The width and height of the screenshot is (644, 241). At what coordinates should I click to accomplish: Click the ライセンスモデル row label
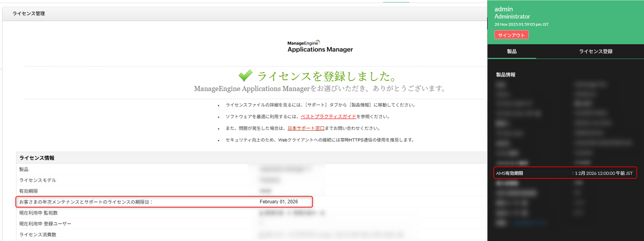click(38, 180)
